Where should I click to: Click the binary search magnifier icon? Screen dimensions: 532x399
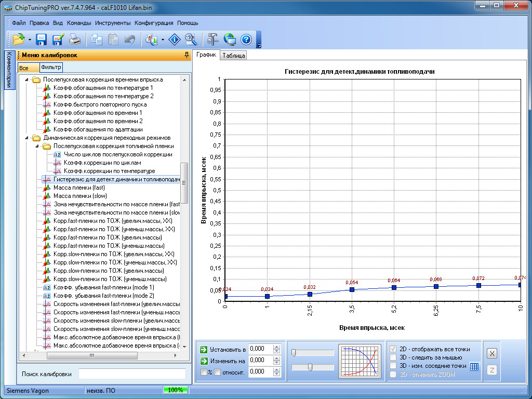point(191,39)
